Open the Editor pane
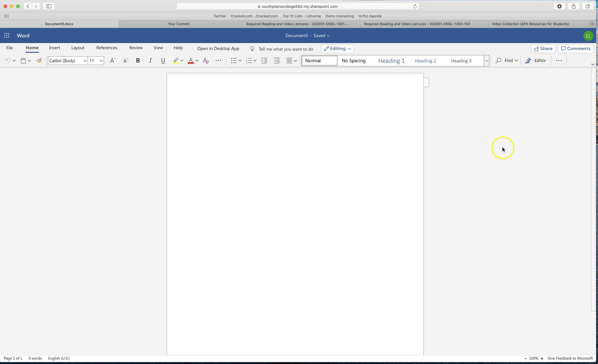Viewport: 598px width, 364px height. (x=536, y=60)
